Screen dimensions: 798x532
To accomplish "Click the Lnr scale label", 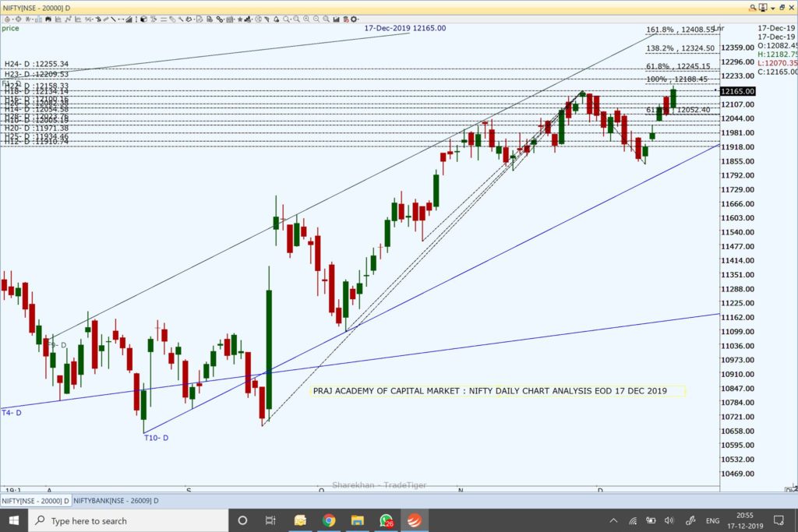I will pyautogui.click(x=719, y=28).
